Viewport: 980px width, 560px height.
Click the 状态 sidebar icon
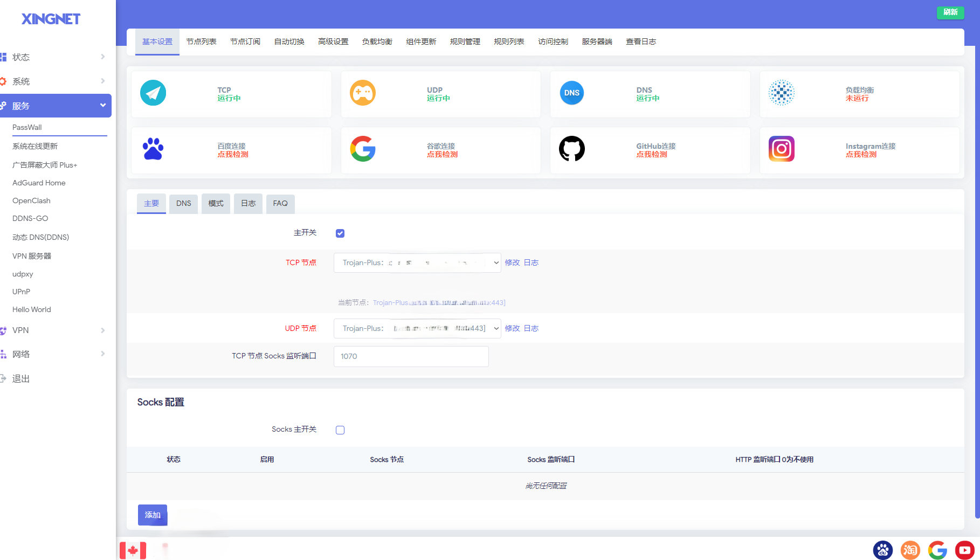click(x=3, y=57)
